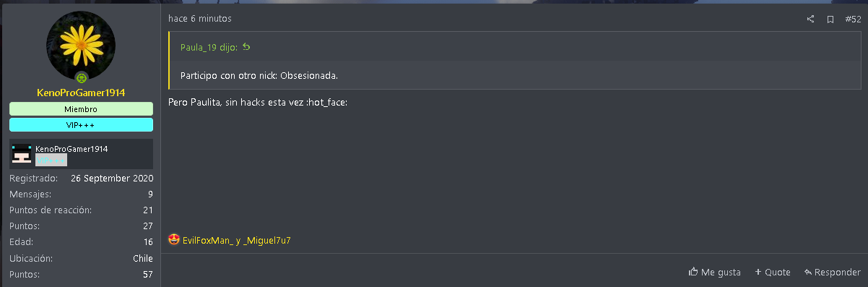Click the Minecraft skin head thumbnail
Screen dimensions: 868x287
[22, 154]
